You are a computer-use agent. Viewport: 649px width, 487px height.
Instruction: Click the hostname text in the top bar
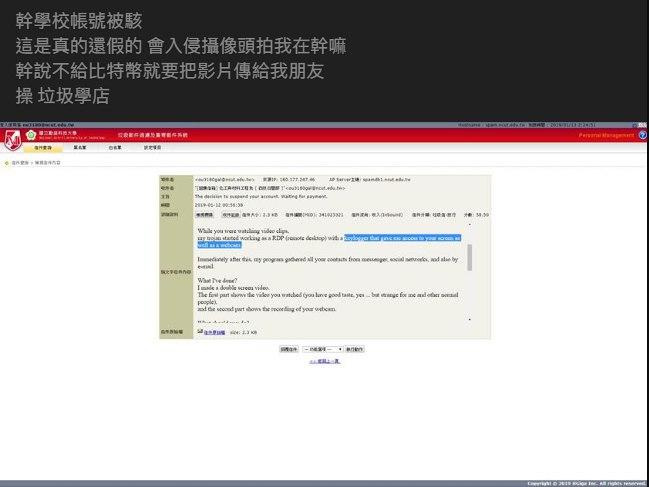(492, 125)
